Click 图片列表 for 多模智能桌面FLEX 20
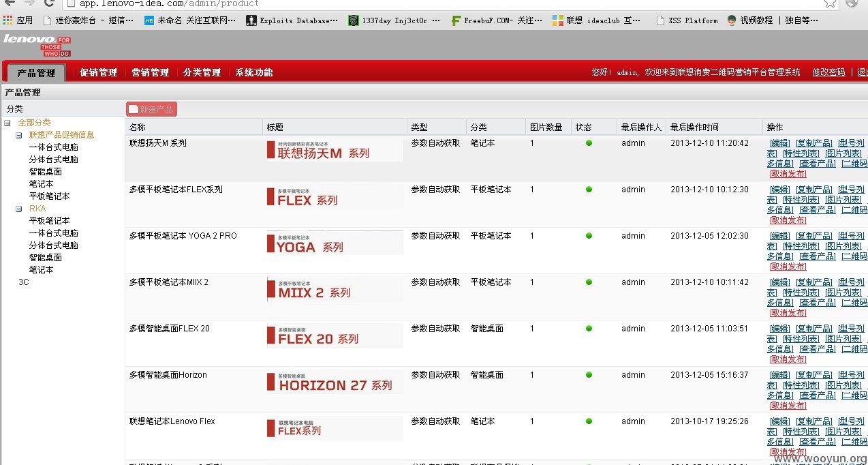Screen dimensions: 868x465 pos(843,339)
